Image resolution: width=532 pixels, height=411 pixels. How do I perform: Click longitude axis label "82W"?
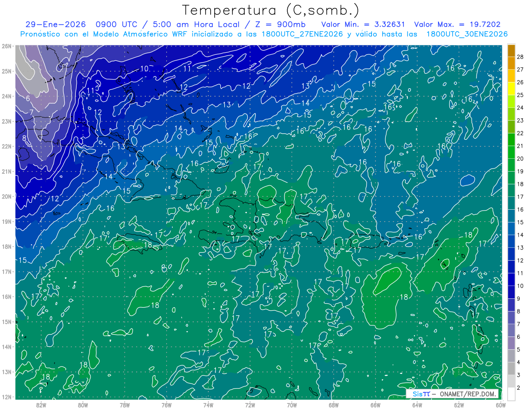coord(41,405)
